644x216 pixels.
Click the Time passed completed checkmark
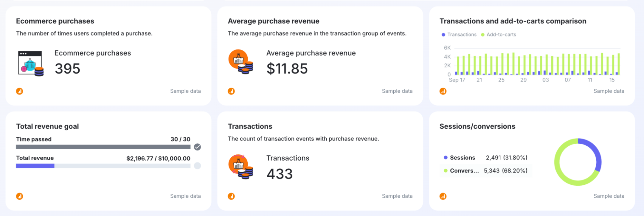(197, 147)
